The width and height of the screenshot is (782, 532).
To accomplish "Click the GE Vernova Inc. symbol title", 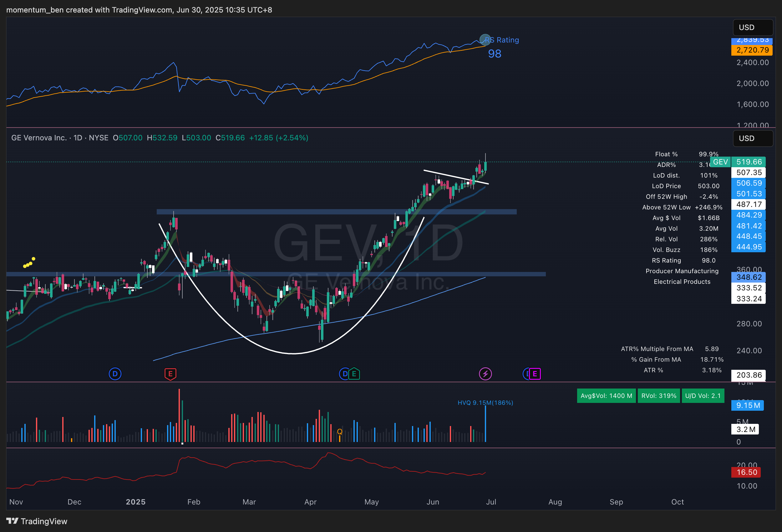I will tap(39, 138).
